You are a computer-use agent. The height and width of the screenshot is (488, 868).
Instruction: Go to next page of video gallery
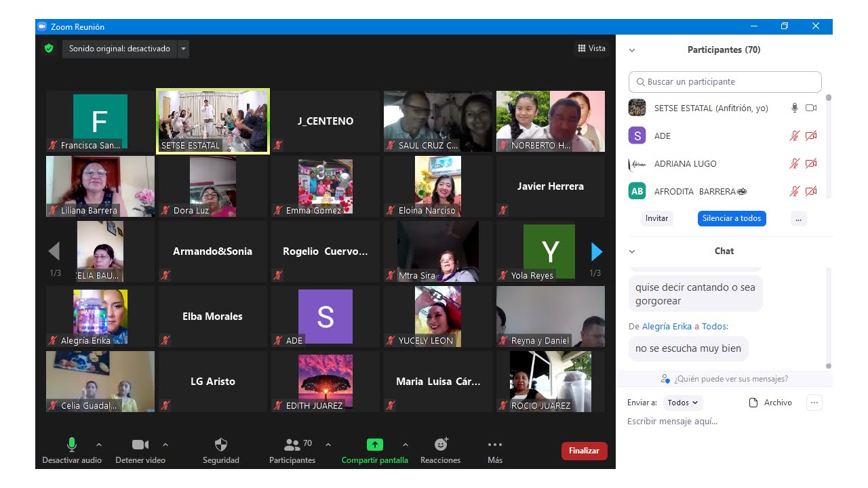596,252
